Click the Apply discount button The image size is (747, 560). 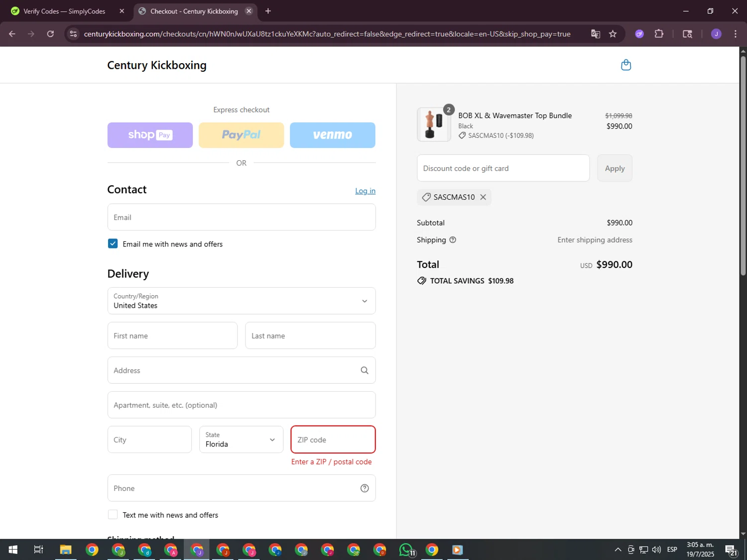coord(615,168)
